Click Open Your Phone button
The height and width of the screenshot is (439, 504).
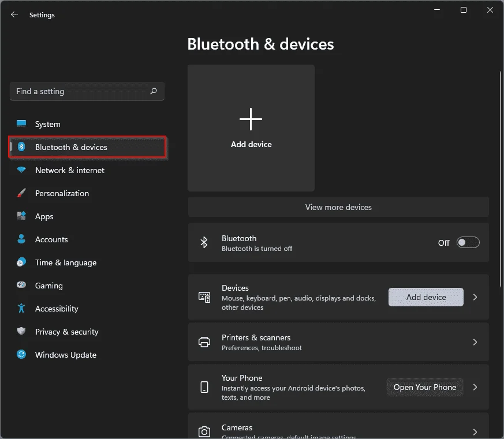[425, 387]
